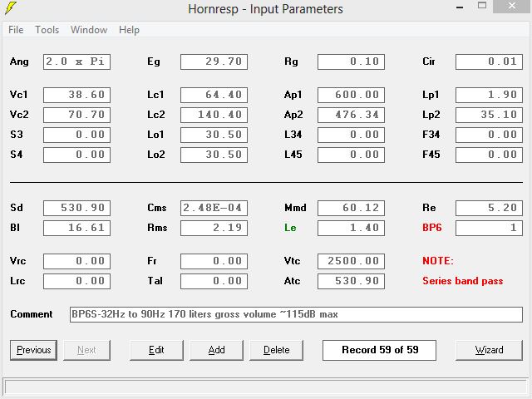
Task: Click the Lo1 input field
Action: pos(214,135)
